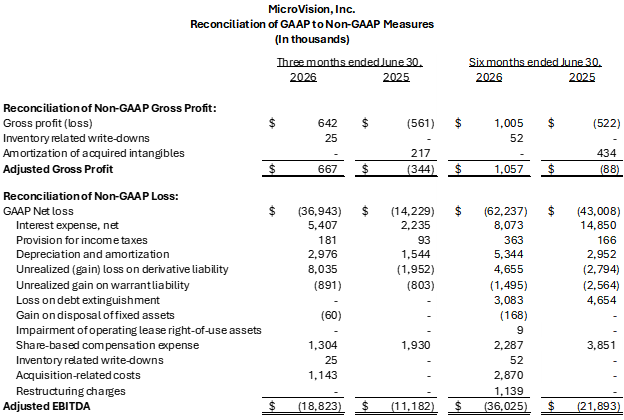Select 'Six months ended June 30,' header
This screenshot has width=624, height=420.
point(535,62)
